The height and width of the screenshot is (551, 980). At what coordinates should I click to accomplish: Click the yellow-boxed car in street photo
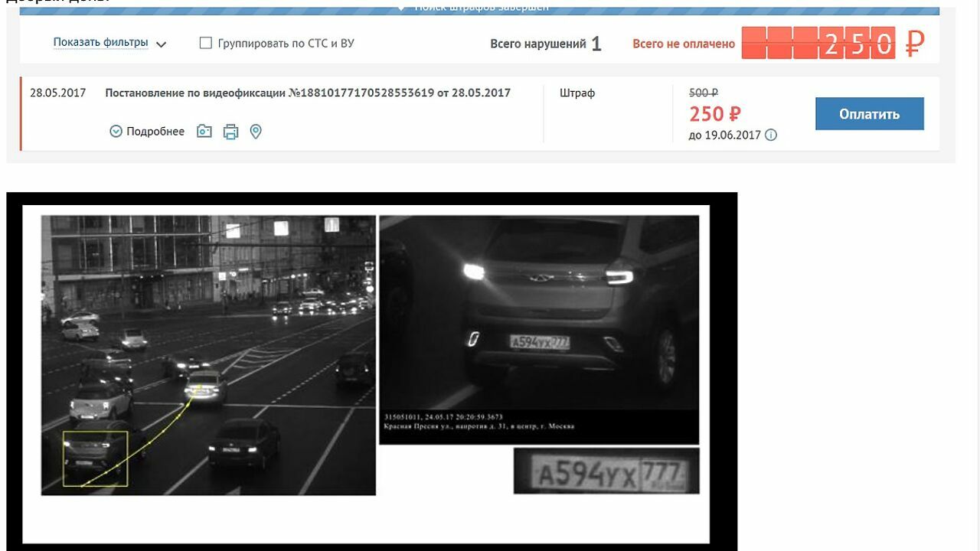(x=95, y=458)
